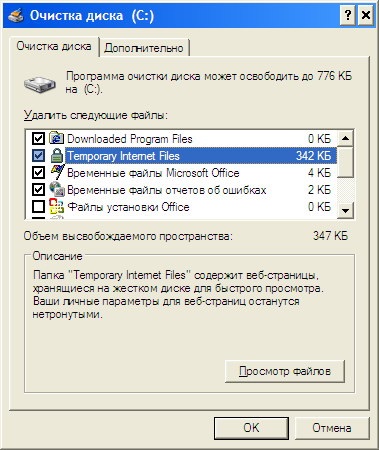This screenshot has height=450, width=379.
Task: Click the Disk Cleanup title bar icon
Action: [16, 15]
